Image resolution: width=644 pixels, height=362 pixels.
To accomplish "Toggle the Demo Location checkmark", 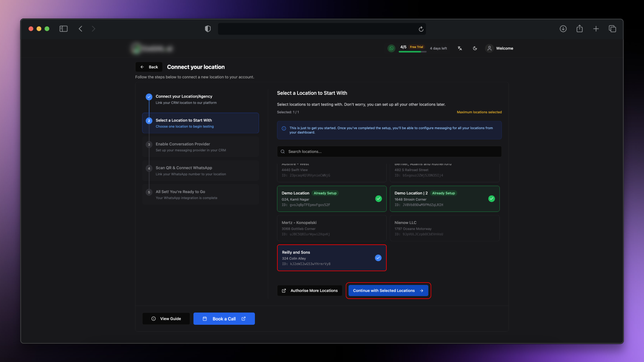I will coord(378,199).
